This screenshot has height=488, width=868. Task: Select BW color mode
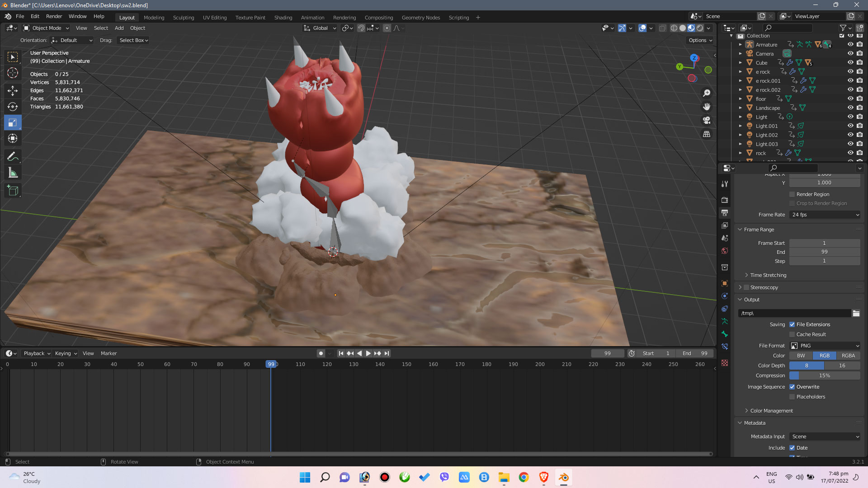tap(801, 356)
